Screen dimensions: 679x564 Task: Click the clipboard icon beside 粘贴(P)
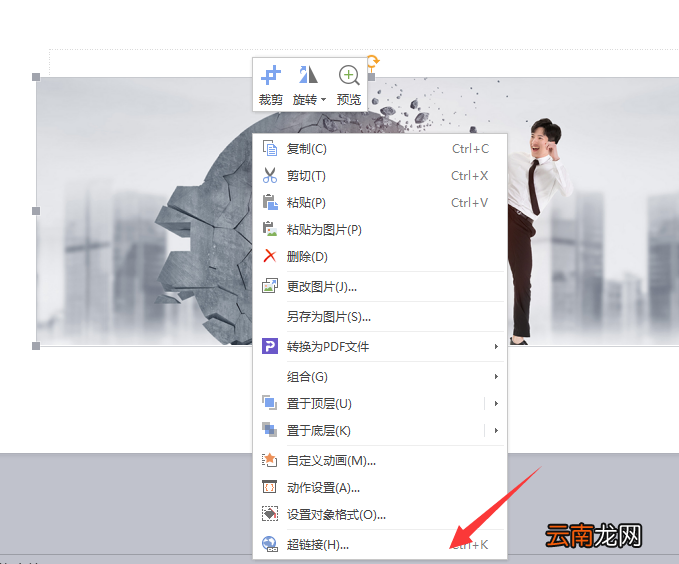coord(270,202)
